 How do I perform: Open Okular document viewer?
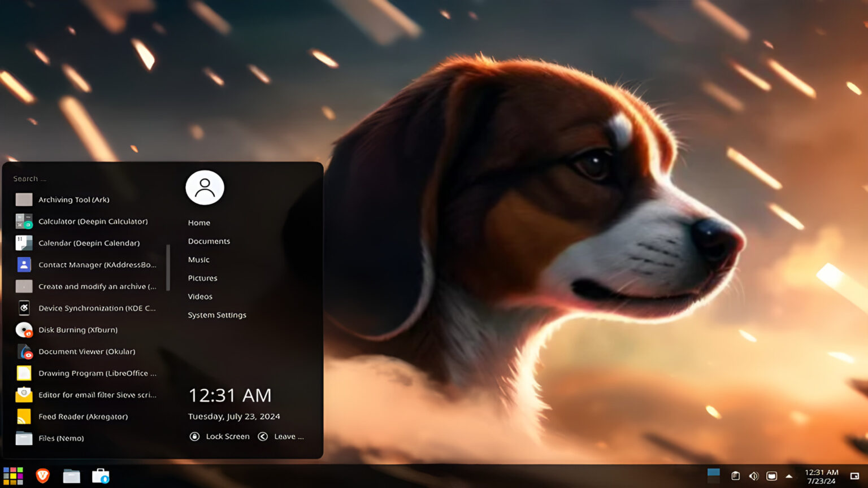(87, 351)
